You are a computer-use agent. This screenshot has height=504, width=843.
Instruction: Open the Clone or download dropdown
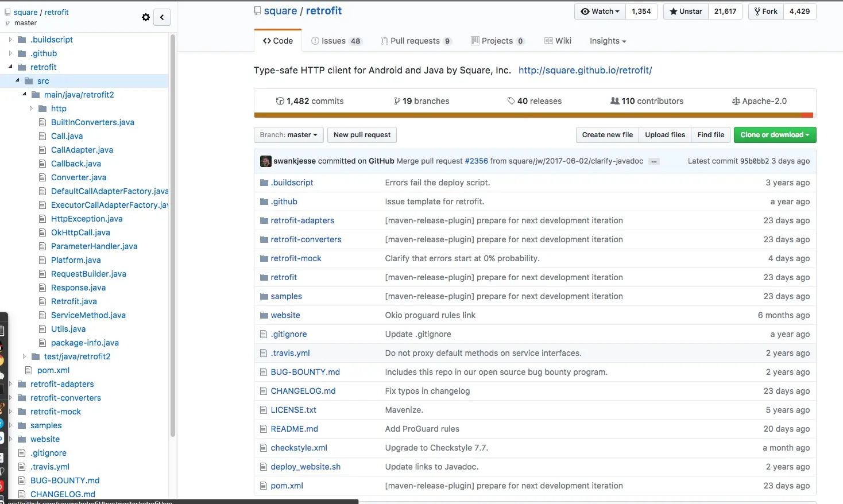(775, 135)
